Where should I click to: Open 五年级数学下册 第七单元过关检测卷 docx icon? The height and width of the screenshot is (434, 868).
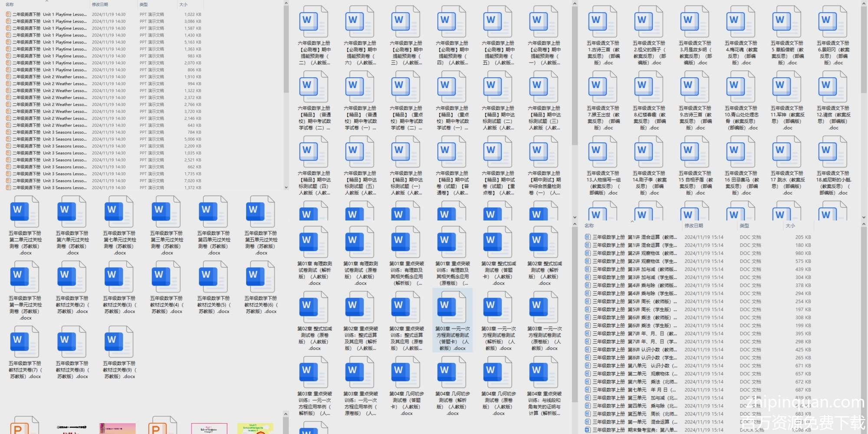119,211
